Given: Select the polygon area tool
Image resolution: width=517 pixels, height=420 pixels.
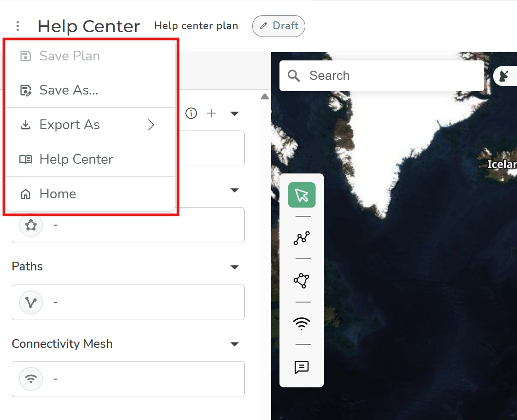Looking at the screenshot, I should 301,281.
